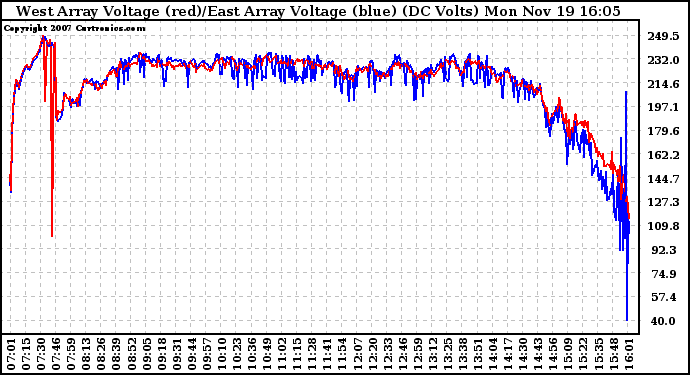Click the 07:15 time label

coord(26,354)
